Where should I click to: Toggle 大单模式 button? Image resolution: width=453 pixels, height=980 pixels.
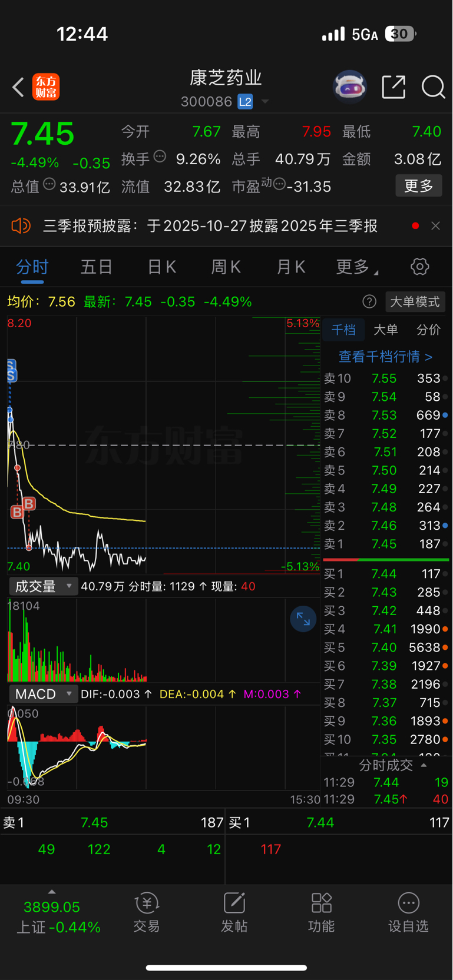415,302
